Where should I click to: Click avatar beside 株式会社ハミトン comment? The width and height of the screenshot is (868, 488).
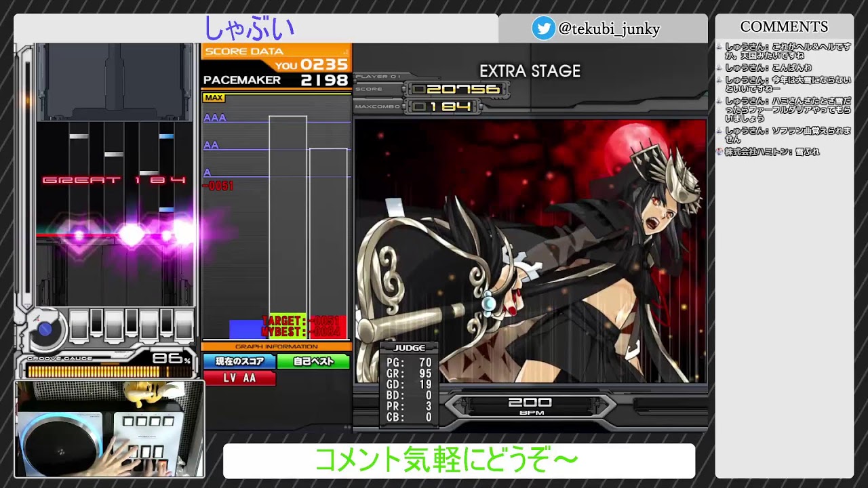coord(720,152)
